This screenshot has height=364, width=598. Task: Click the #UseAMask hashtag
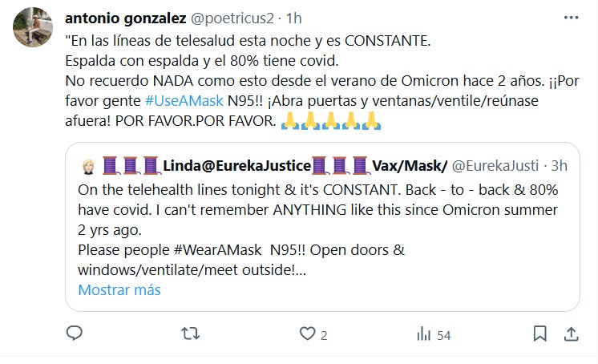(184, 101)
